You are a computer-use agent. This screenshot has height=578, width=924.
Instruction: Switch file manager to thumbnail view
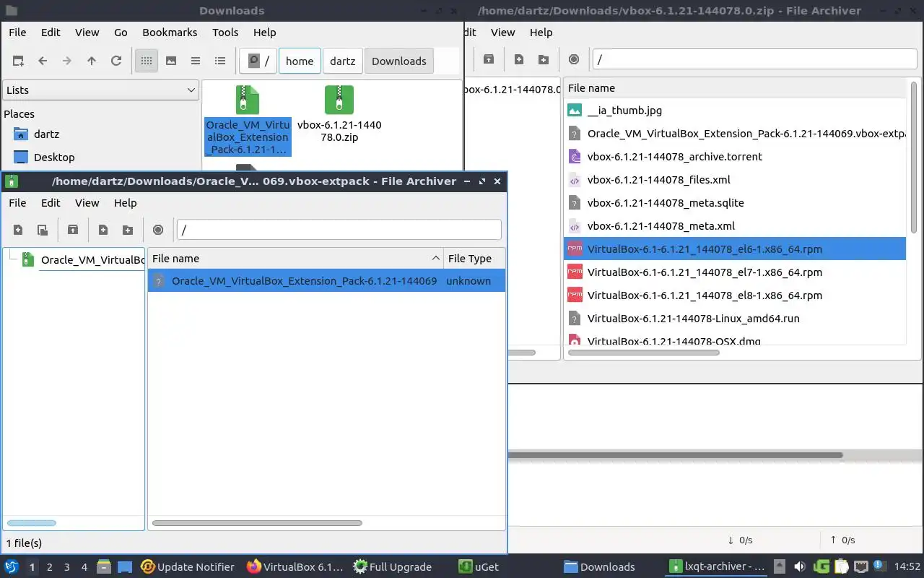tap(171, 61)
